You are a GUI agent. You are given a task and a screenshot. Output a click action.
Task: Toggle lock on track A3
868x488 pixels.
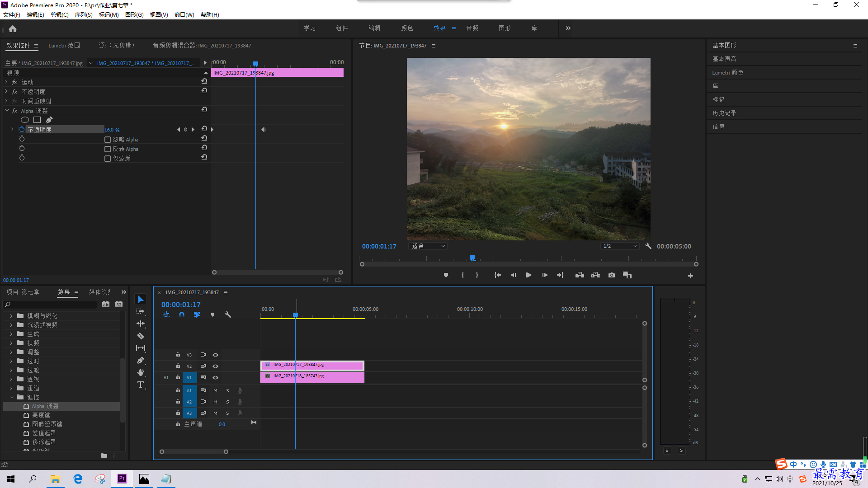pyautogui.click(x=178, y=413)
